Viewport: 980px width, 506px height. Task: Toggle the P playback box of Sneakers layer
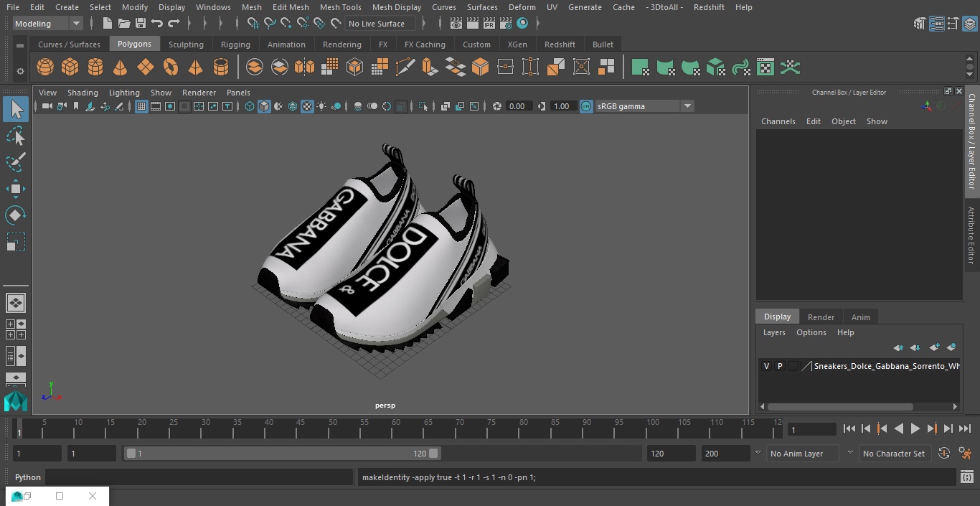[x=780, y=366]
